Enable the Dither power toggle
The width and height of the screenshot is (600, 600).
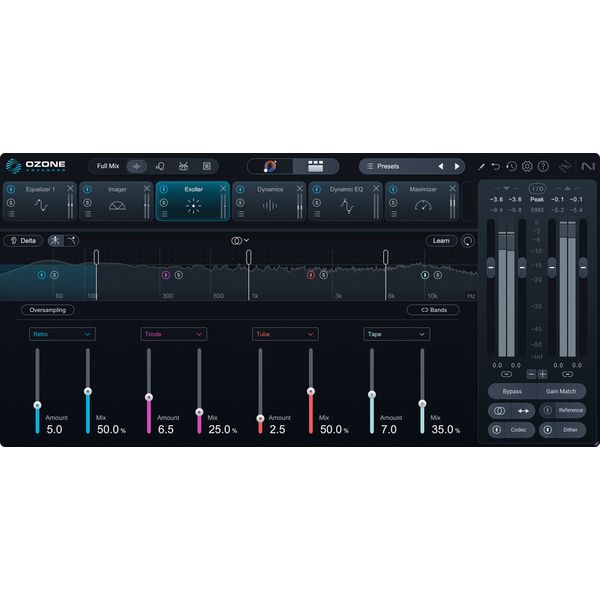pos(548,430)
